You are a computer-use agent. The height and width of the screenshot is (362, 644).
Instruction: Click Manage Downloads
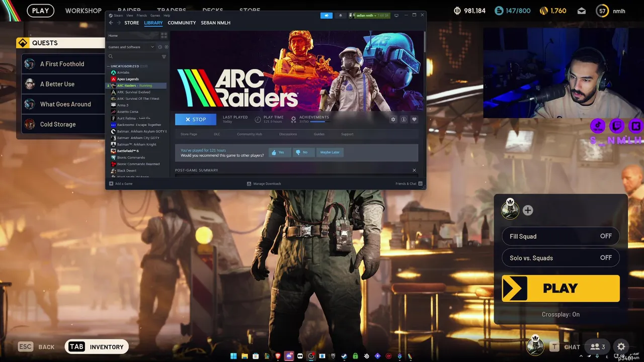264,184
